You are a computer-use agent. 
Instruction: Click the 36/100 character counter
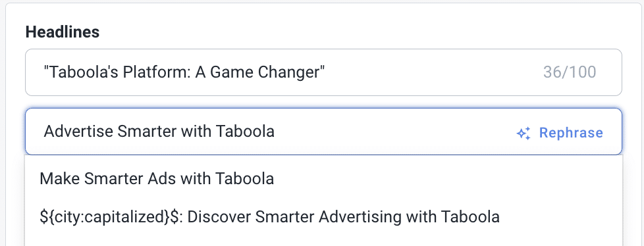(x=570, y=72)
